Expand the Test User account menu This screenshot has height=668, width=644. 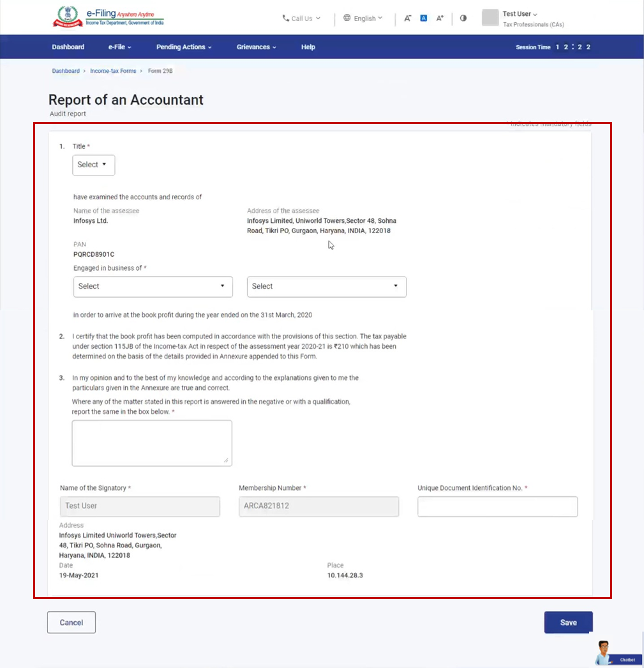518,14
